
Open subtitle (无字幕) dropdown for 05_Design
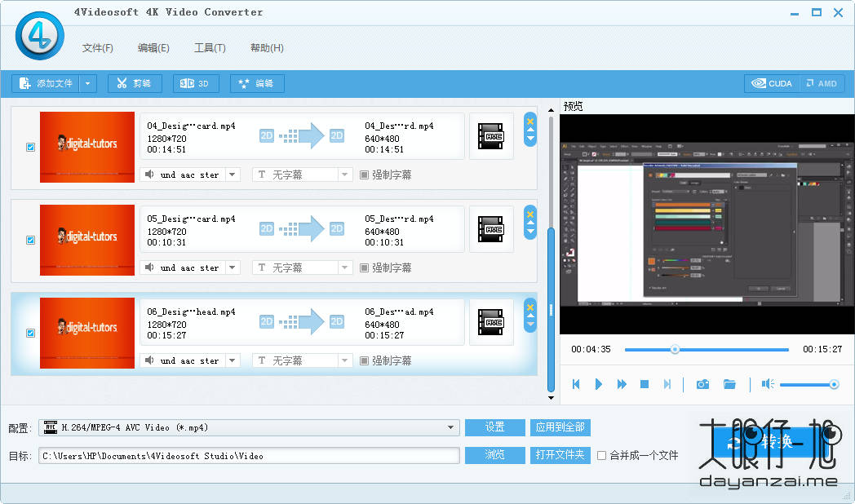pyautogui.click(x=344, y=268)
